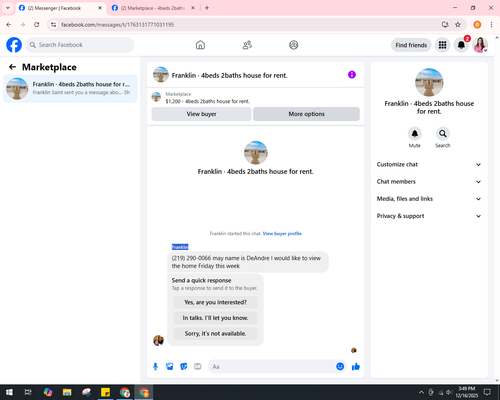Open the View buyer profile link

[x=282, y=234]
